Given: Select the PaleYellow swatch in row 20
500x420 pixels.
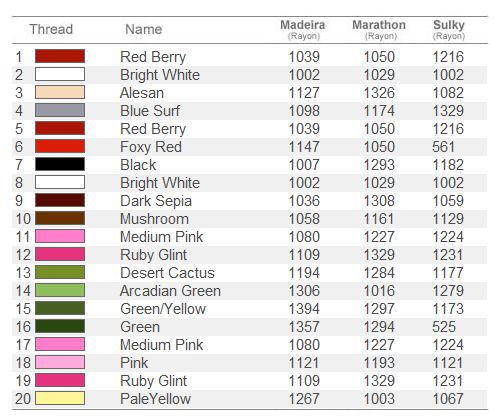Looking at the screenshot, I should [x=60, y=398].
